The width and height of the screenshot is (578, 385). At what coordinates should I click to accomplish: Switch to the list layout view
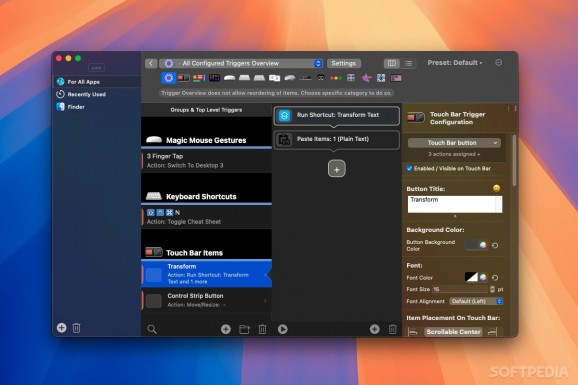pyautogui.click(x=408, y=63)
